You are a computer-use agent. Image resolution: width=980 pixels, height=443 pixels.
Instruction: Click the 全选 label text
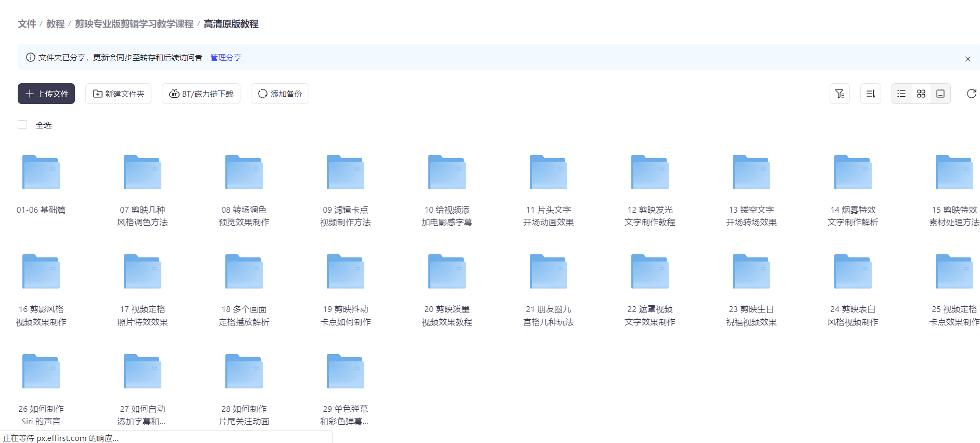[44, 125]
